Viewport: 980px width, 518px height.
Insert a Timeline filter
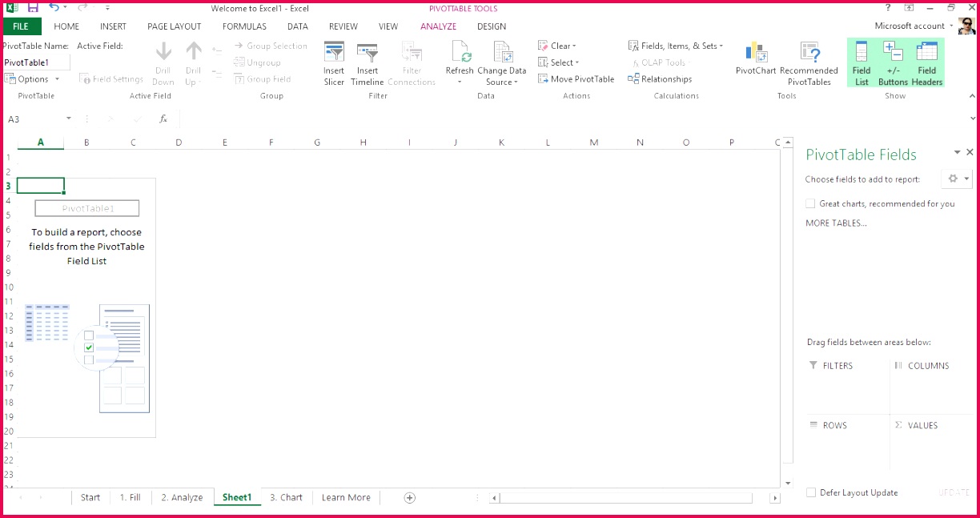(367, 64)
